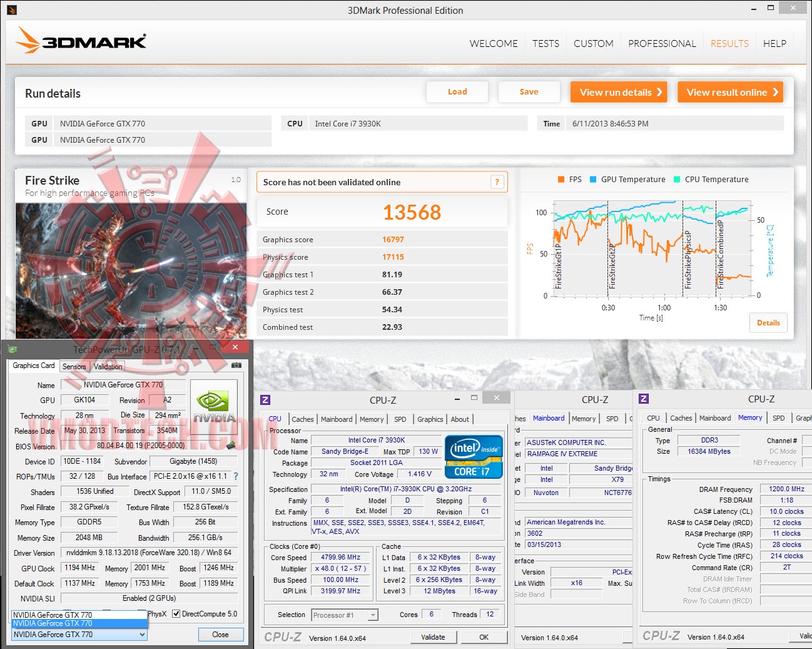Click the Specification field in CPU-Z

[x=406, y=489]
